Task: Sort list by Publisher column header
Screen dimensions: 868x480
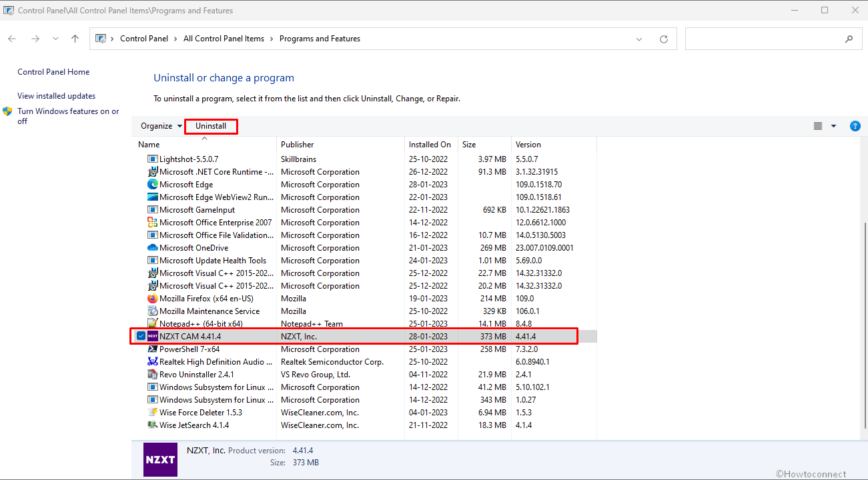Action: coord(298,145)
